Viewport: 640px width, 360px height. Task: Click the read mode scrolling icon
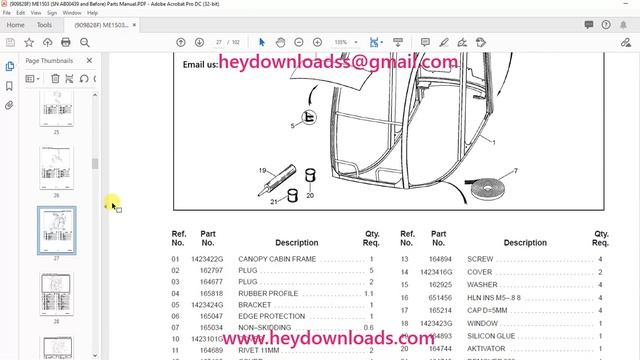tap(398, 42)
